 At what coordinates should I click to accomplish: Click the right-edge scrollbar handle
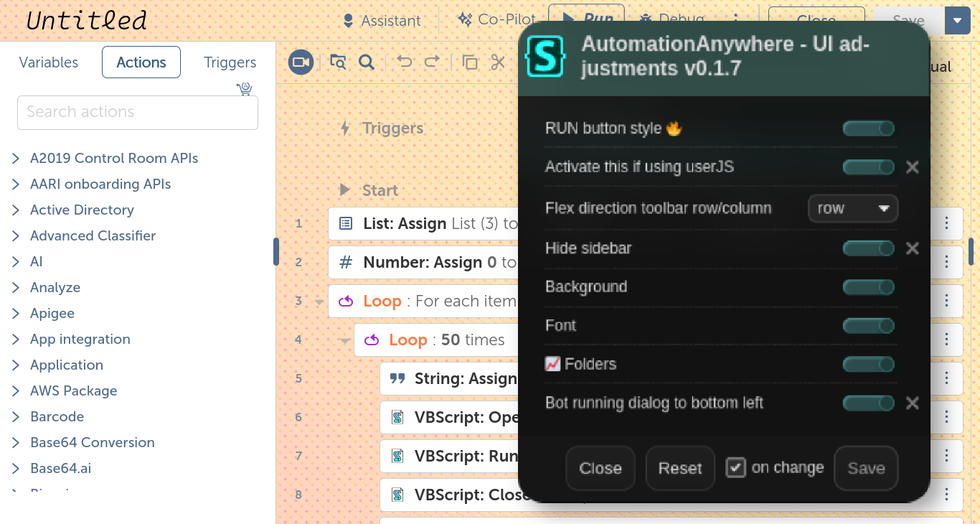tap(971, 252)
